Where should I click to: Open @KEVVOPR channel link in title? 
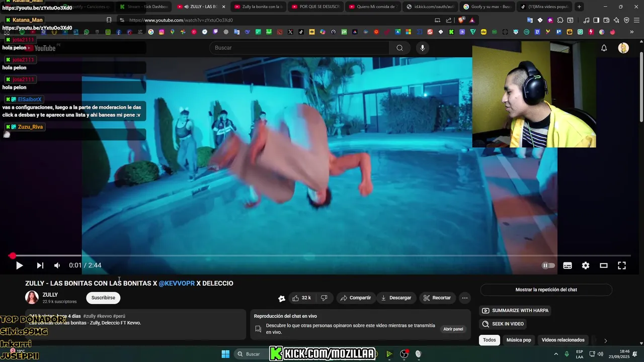tap(177, 283)
